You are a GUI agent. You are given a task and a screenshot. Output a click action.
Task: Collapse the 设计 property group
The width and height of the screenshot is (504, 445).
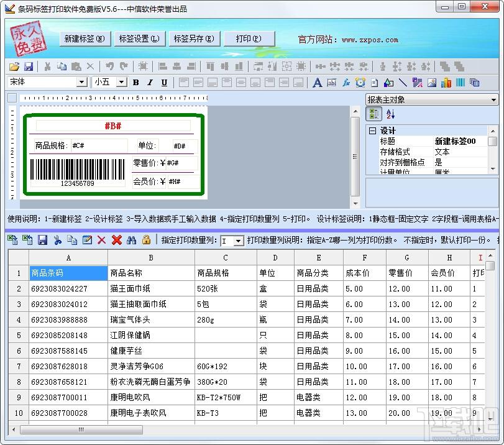pyautogui.click(x=372, y=131)
